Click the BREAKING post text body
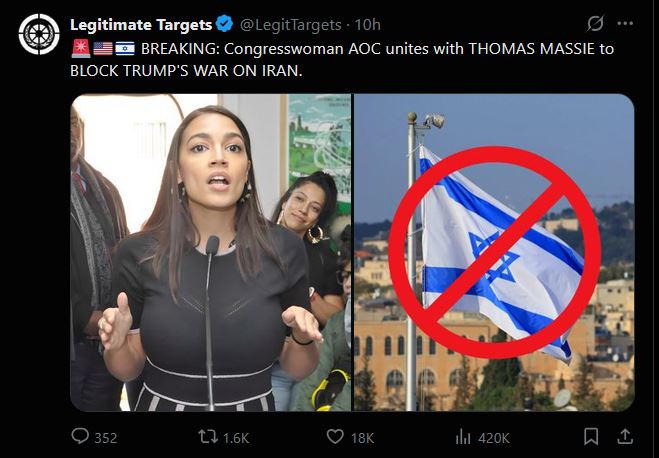Screen dimensions: 659x458 (x=342, y=59)
